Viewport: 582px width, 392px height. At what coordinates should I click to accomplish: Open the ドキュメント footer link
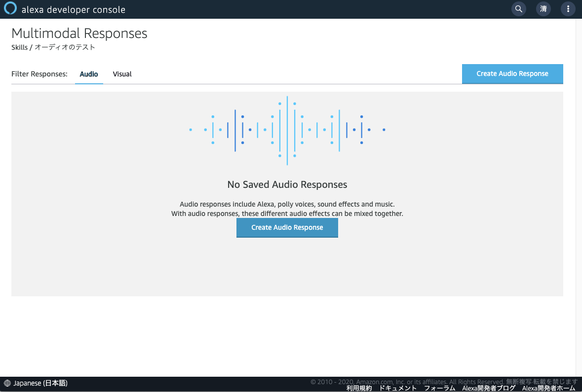[397, 388]
